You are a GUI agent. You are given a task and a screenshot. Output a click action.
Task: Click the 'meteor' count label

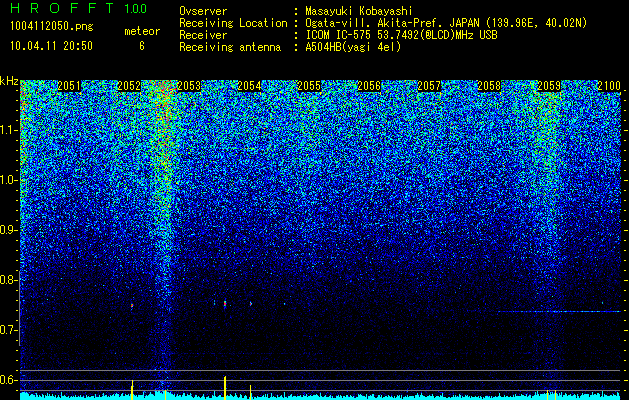pyautogui.click(x=142, y=31)
